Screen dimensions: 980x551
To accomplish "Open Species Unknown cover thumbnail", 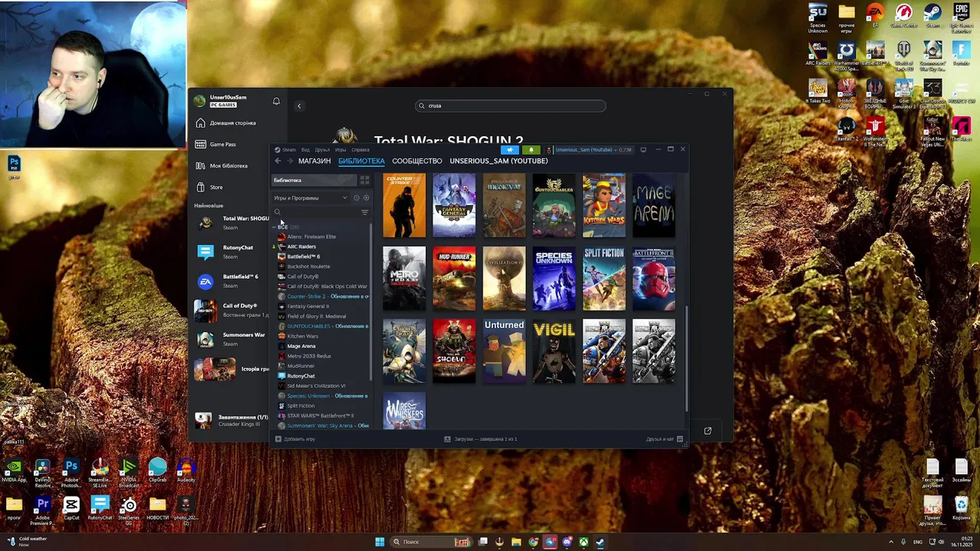I will tap(554, 279).
